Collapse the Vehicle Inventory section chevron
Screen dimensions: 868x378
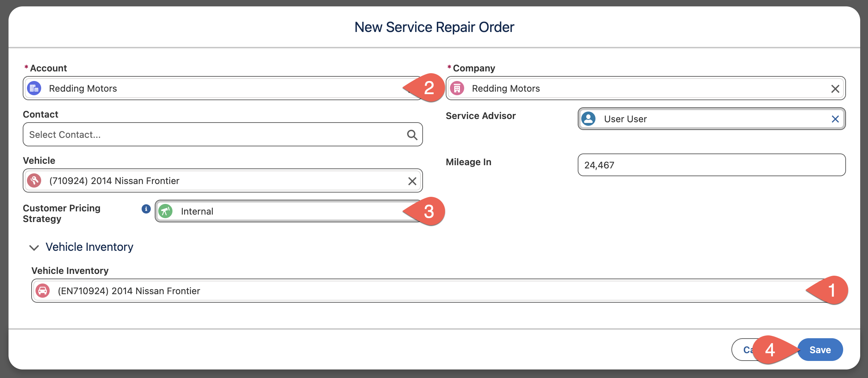tap(34, 247)
